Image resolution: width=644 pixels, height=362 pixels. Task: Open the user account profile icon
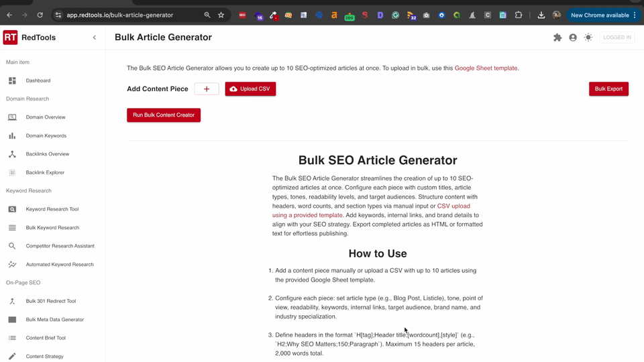(573, 38)
